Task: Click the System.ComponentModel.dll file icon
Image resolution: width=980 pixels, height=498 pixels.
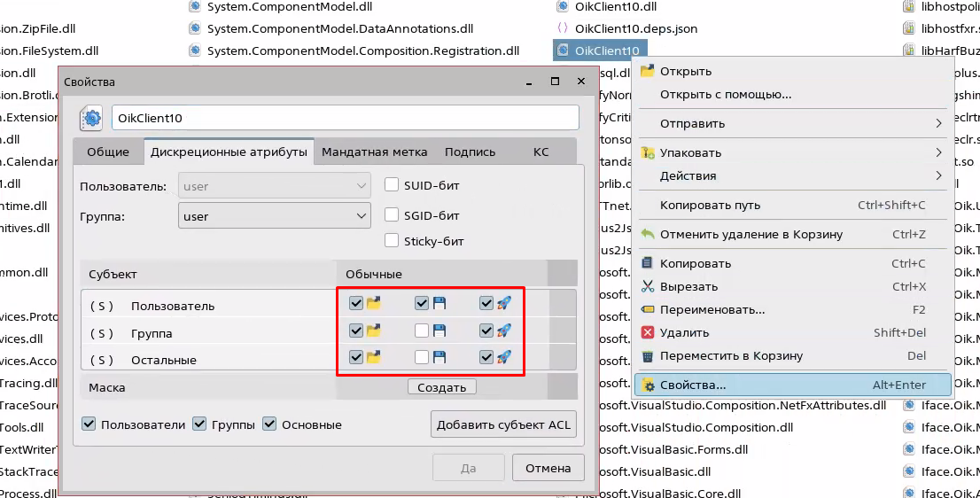Action: [x=195, y=6]
